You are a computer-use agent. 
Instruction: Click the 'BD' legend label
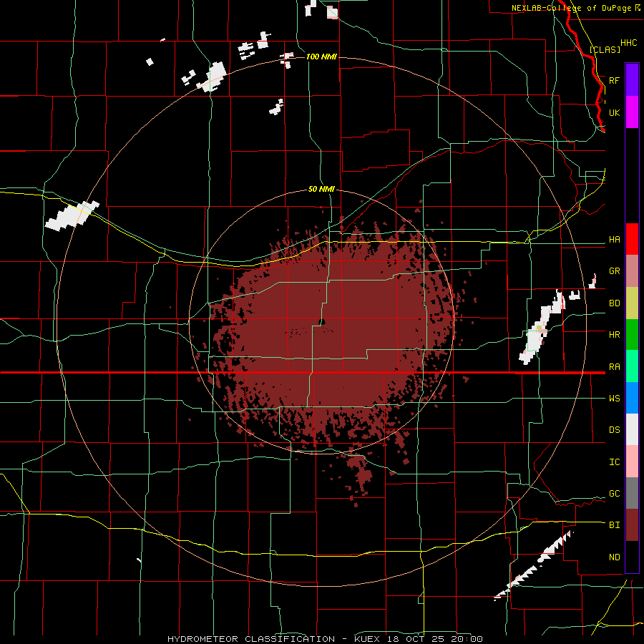[615, 303]
